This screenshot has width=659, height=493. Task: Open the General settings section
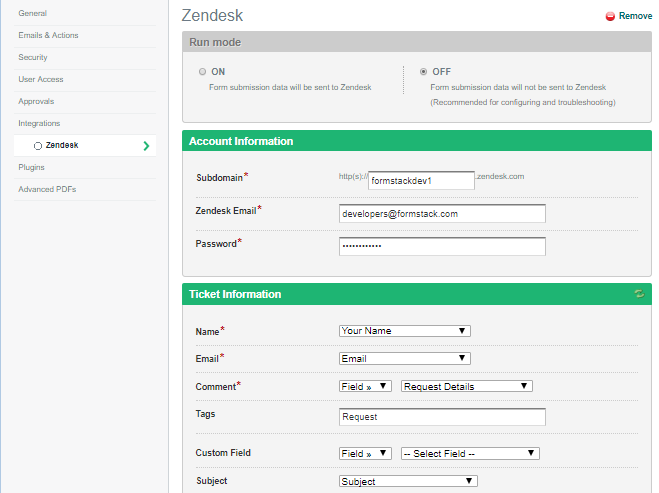pyautogui.click(x=33, y=13)
